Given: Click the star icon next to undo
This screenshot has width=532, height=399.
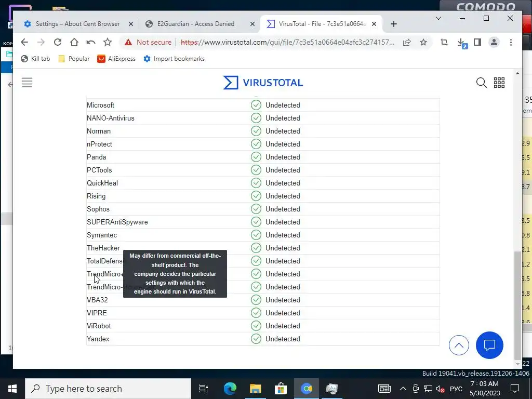Looking at the screenshot, I should click(x=108, y=42).
